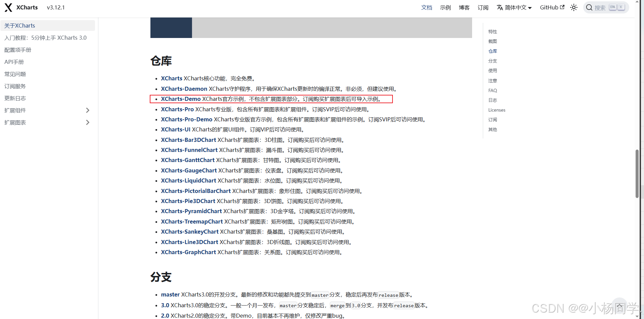Open the XCharts-Daemon repository link

tap(184, 89)
